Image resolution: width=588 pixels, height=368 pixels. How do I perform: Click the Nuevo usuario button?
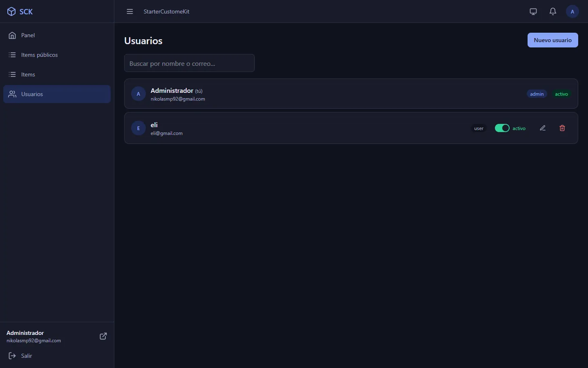[553, 40]
